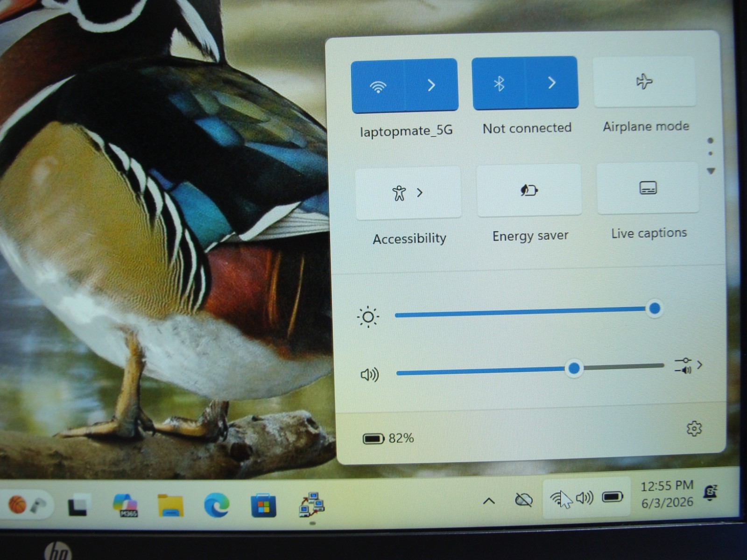Open all settings gear icon

pyautogui.click(x=694, y=428)
